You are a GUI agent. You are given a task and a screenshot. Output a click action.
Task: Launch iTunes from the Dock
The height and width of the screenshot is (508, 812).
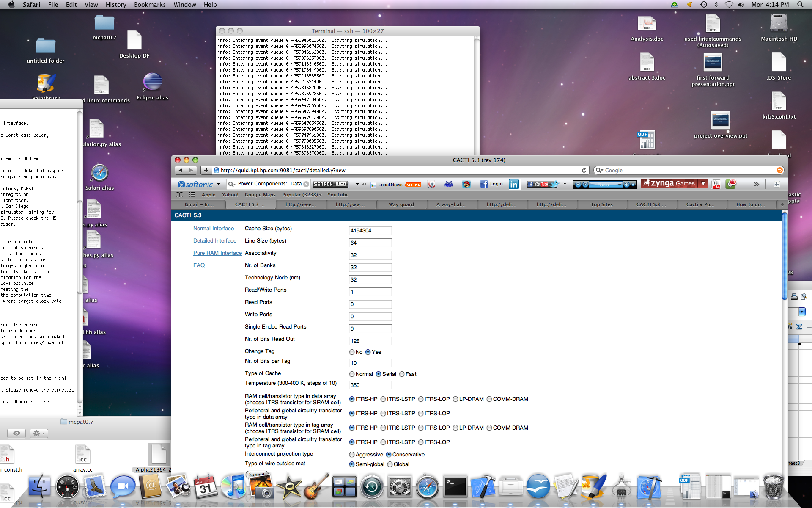point(233,486)
